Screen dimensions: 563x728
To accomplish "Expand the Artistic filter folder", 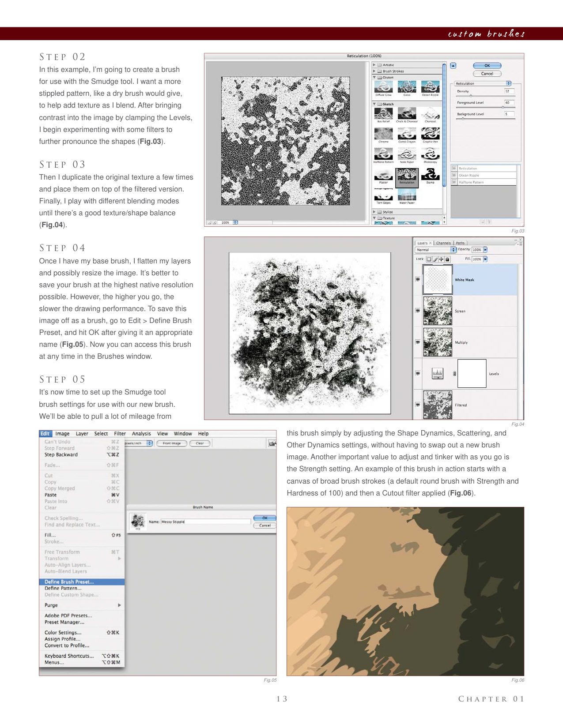I will (374, 65).
